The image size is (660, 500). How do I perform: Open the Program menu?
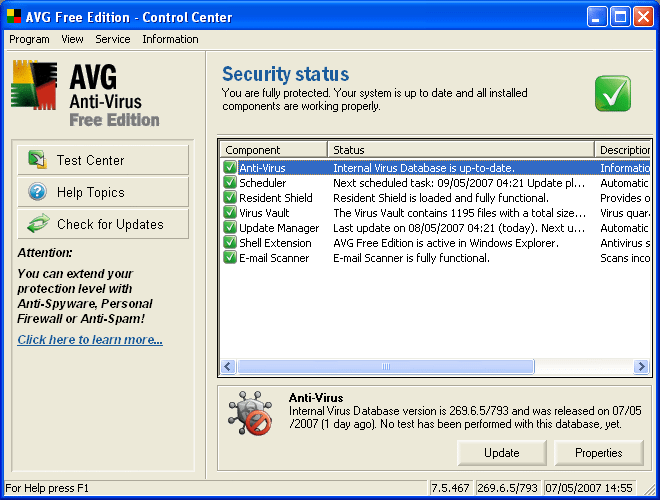click(x=29, y=39)
